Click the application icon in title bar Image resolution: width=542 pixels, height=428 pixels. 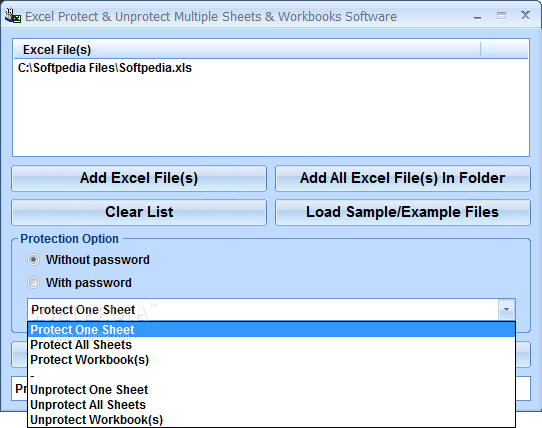(13, 16)
